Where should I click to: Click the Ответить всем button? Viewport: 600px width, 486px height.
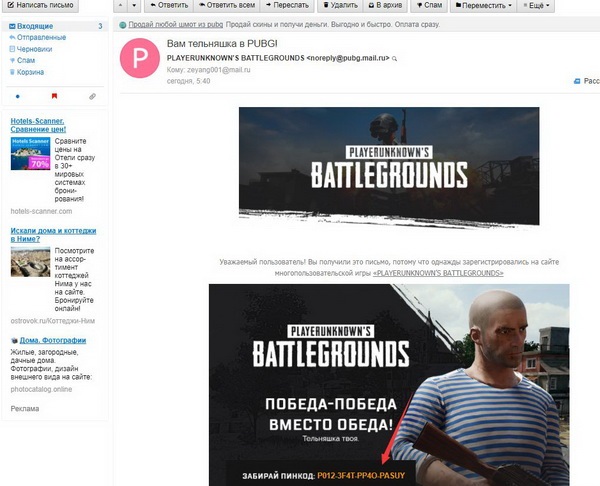click(x=227, y=5)
